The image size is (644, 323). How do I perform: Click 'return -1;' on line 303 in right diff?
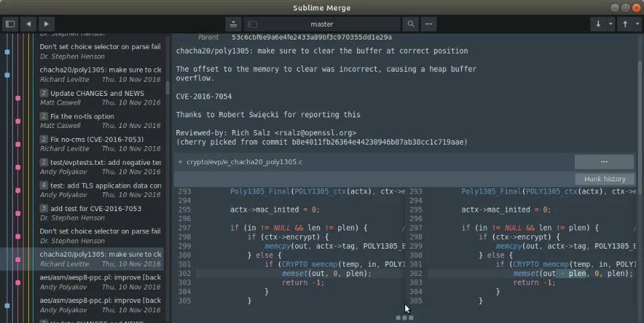[535, 283]
